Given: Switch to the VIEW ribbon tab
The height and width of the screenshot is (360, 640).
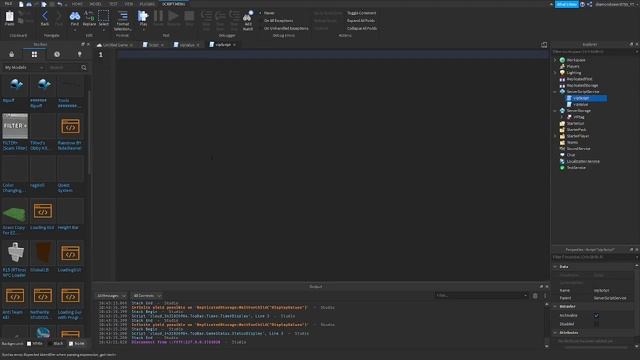Looking at the screenshot, I should coord(129,4).
